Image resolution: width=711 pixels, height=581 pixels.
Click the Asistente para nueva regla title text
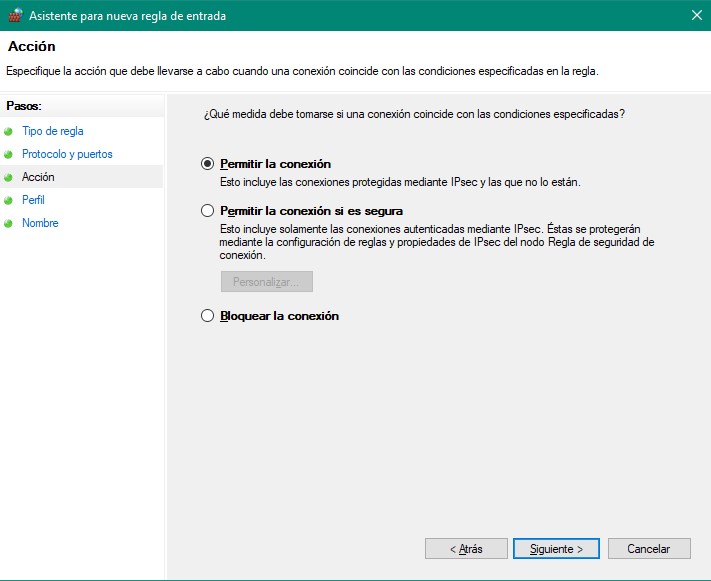126,15
